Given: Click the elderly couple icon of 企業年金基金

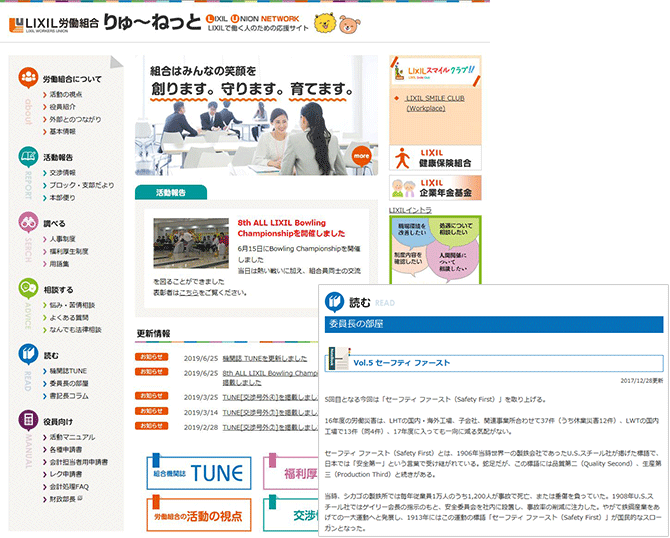Looking at the screenshot, I should pos(403,188).
